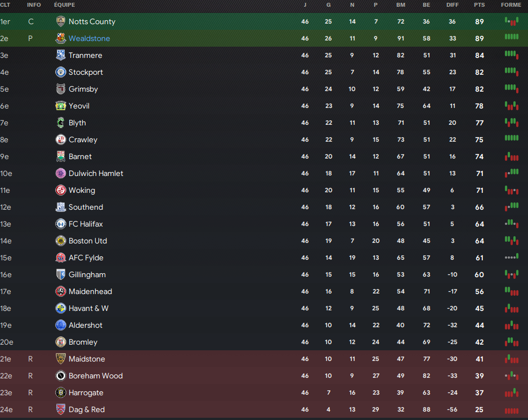Open the Wealdstone team link
Screen dimensions: 528x420
pos(89,38)
